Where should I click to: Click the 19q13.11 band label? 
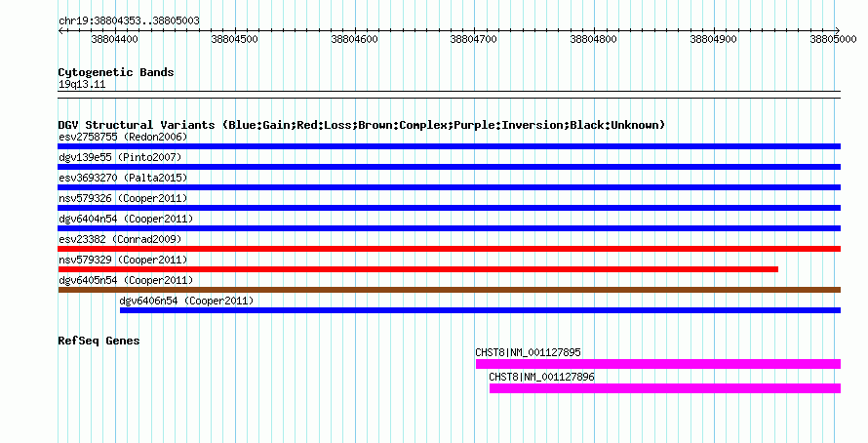pos(82,84)
